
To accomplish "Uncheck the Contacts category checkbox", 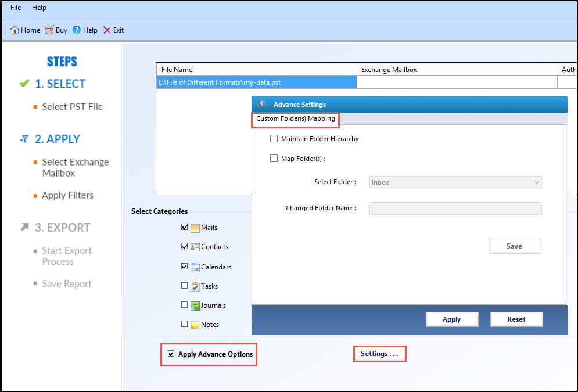I will point(185,246).
